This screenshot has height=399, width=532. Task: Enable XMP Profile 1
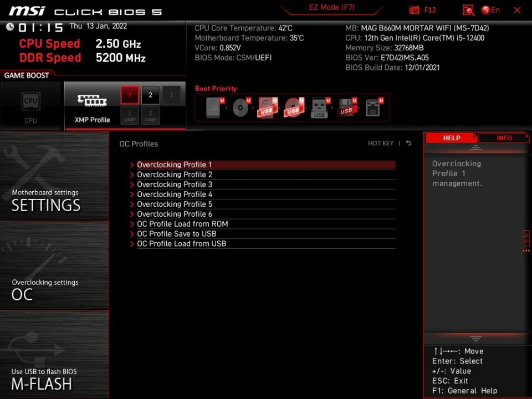(130, 95)
